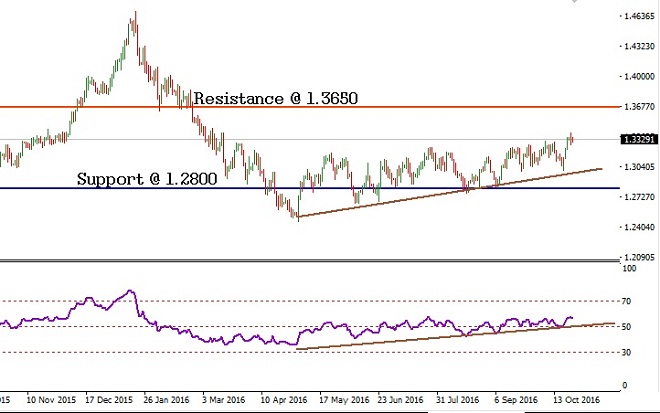Click the '17 May 2016' date label
The width and height of the screenshot is (660, 413).
[344, 400]
